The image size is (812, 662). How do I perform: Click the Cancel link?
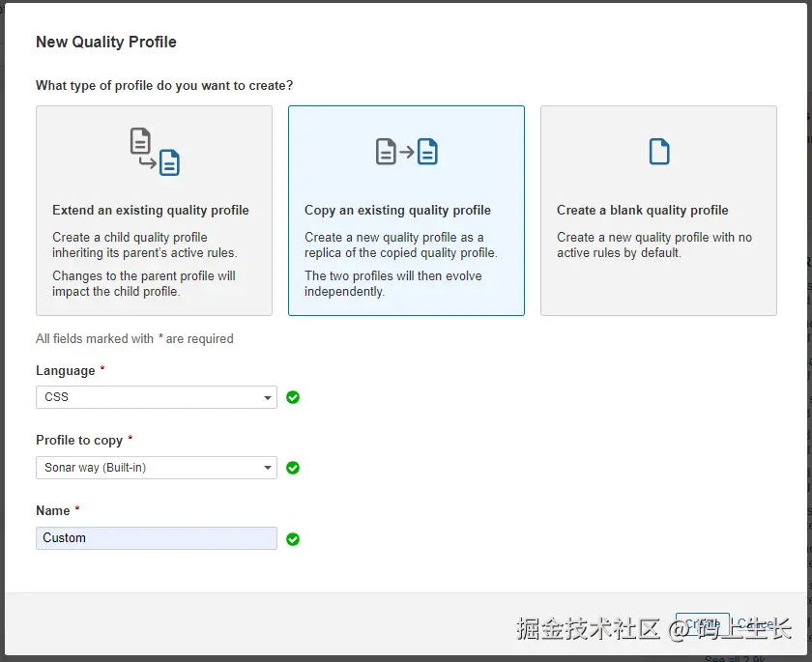[757, 624]
